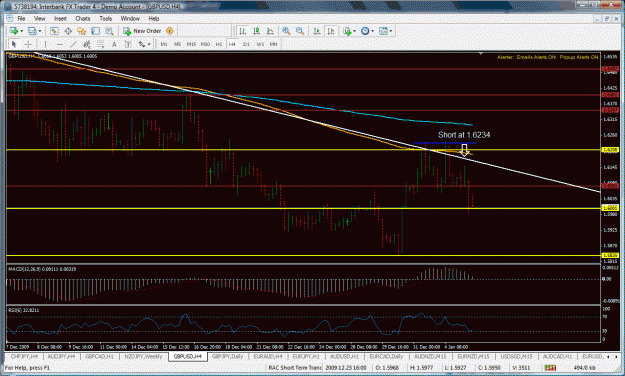Screen dimensions: 625x376
Task: Toggle Chart Shift
Action: pos(331,31)
